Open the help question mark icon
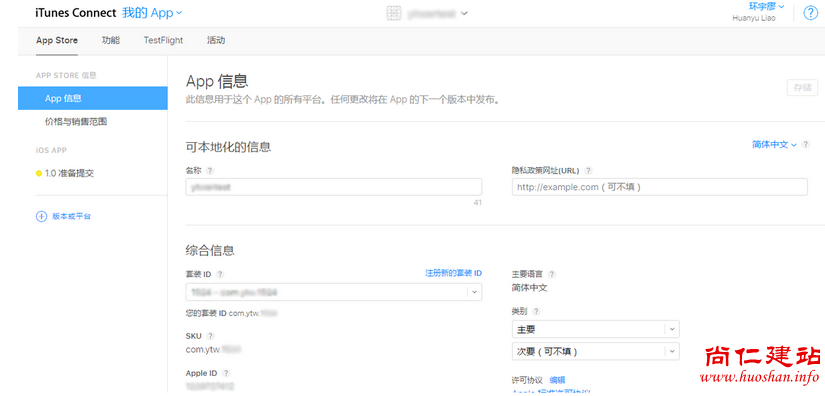Screen dimensions: 825x396 click(x=810, y=13)
